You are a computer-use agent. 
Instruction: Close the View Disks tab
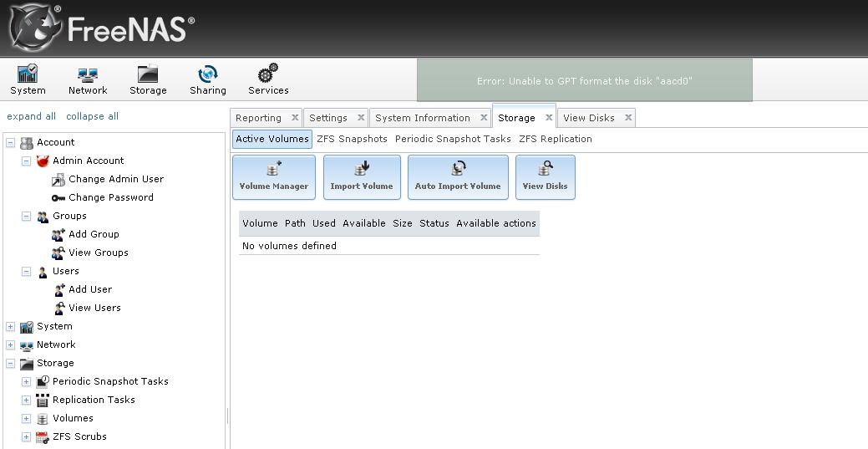click(628, 118)
